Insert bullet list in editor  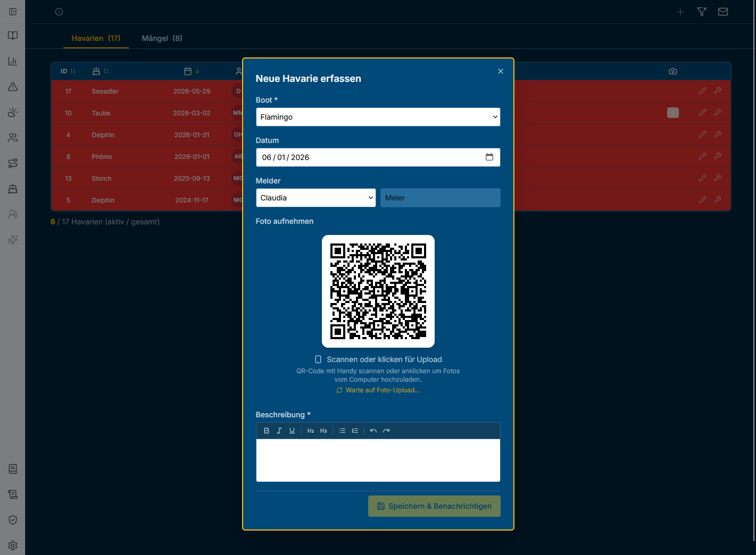pyautogui.click(x=342, y=431)
